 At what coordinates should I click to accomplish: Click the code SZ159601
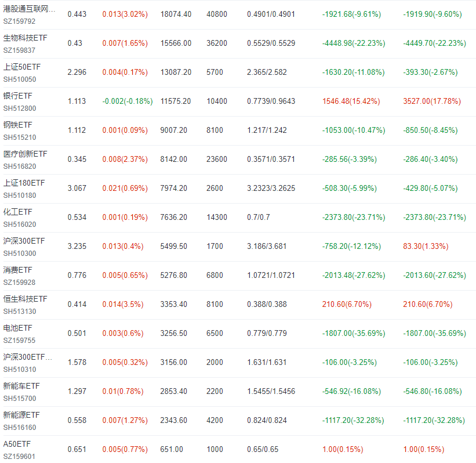pyautogui.click(x=20, y=457)
